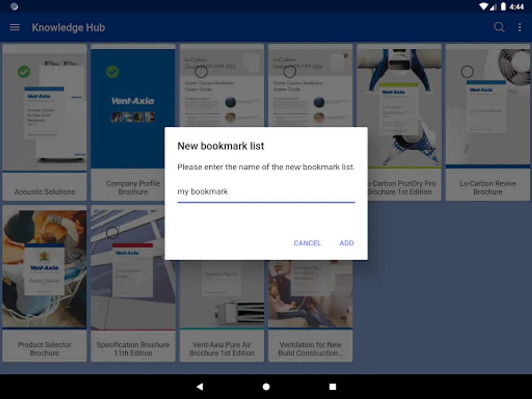Click the Acoustic Solutions caption
Screen dimensions: 532x399
coord(44,192)
